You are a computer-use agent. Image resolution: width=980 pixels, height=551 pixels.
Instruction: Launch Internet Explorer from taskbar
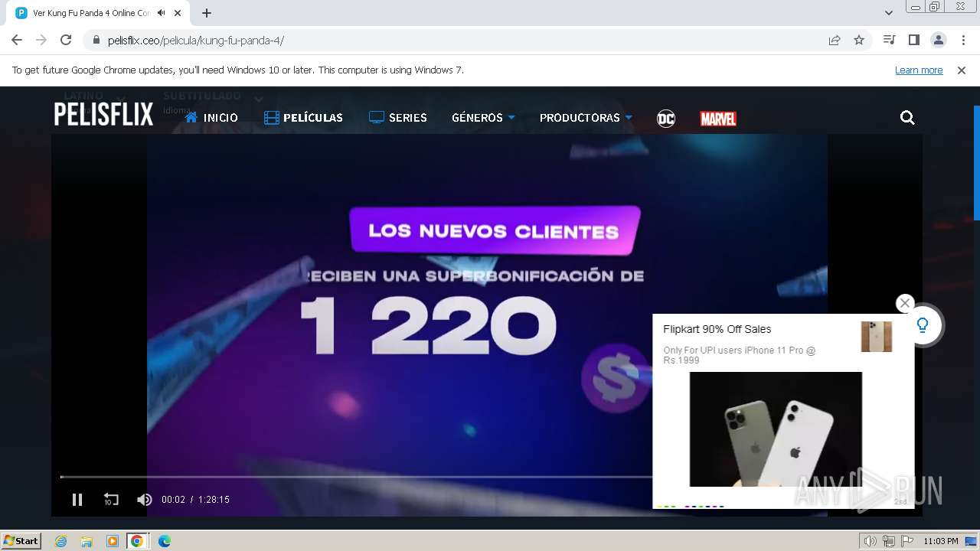(x=60, y=541)
